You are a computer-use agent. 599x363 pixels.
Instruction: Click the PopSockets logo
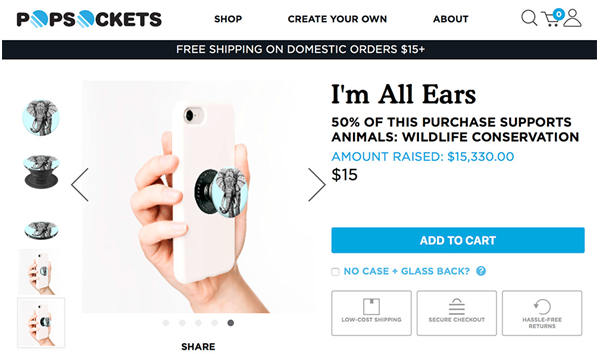[x=89, y=19]
